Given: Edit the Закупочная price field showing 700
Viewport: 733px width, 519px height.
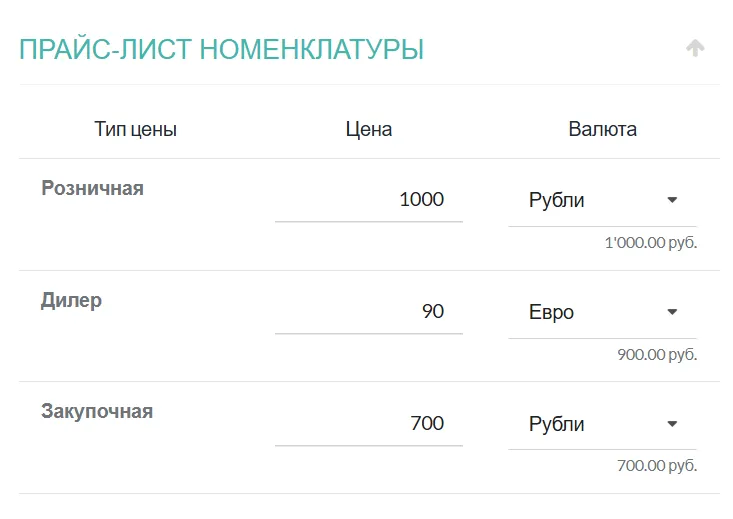Looking at the screenshot, I should 368,423.
